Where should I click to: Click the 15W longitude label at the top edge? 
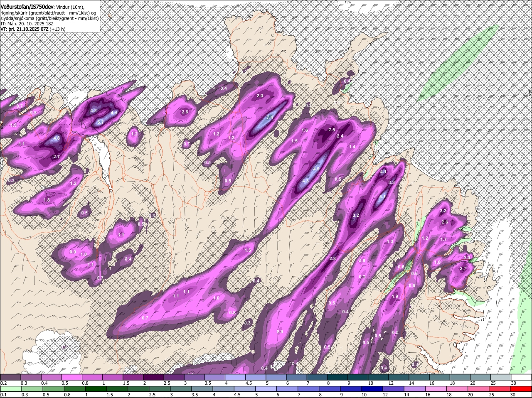[x=348, y=2]
